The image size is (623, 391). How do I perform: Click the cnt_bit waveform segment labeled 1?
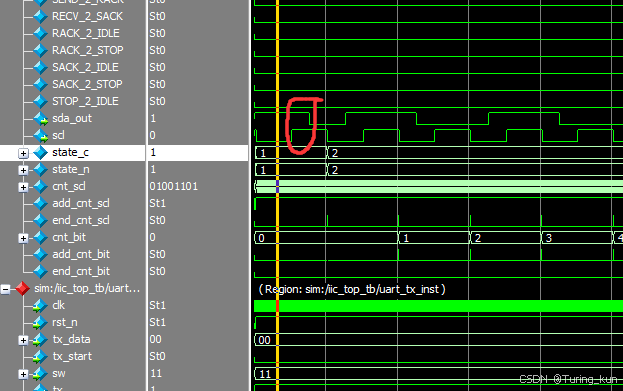(434, 238)
